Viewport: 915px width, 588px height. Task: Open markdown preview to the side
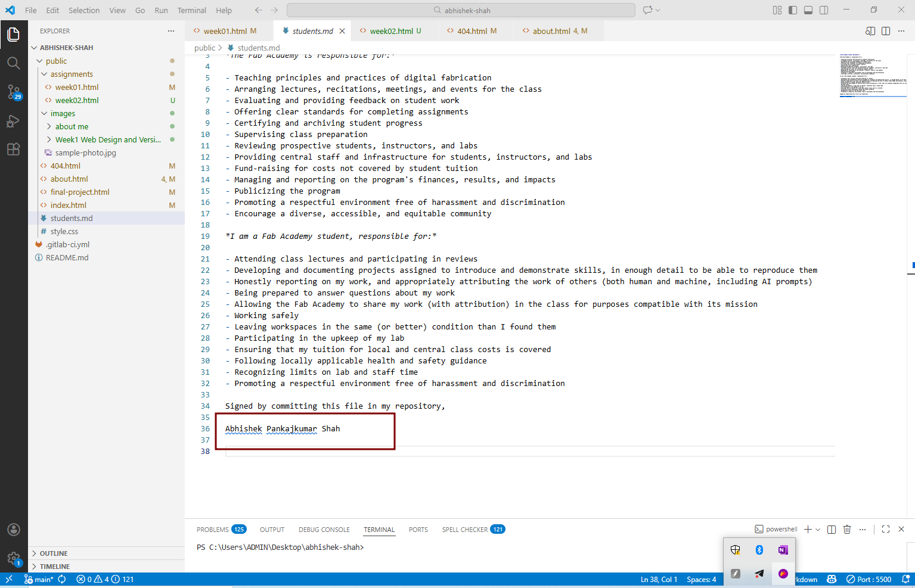(870, 31)
